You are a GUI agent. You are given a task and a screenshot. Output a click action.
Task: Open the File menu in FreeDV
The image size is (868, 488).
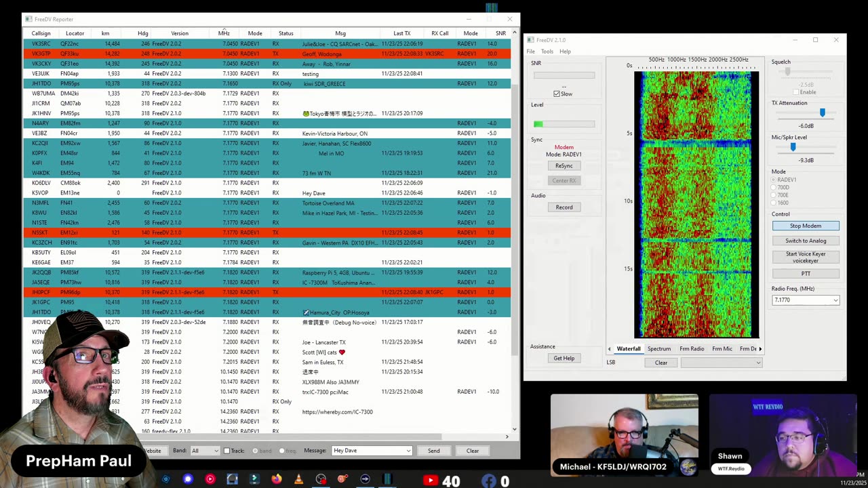pyautogui.click(x=531, y=52)
